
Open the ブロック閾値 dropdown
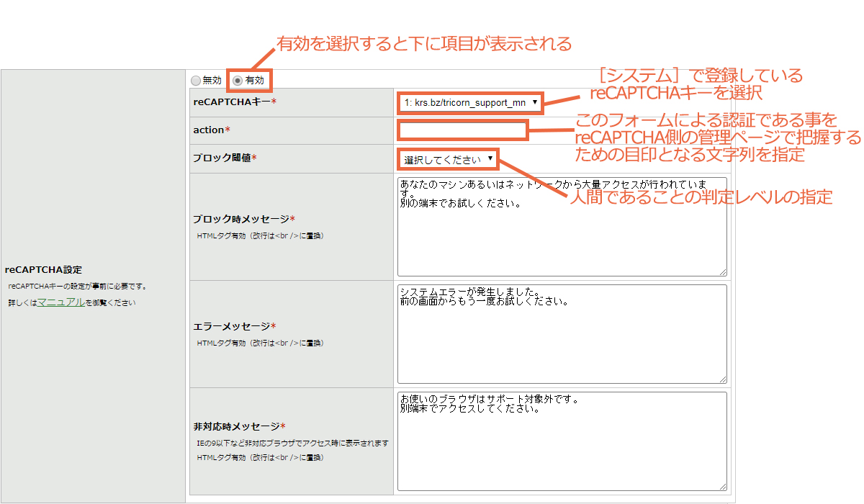coord(446,159)
